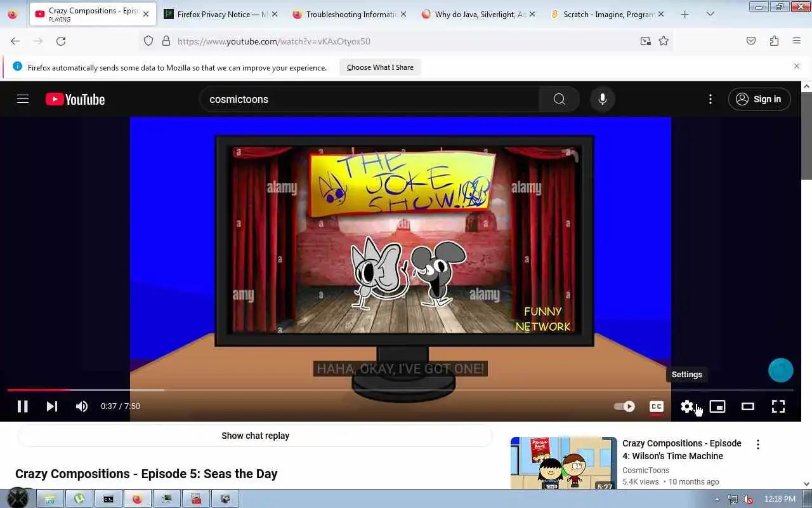Dismiss the Firefox data notification bar

[797, 66]
